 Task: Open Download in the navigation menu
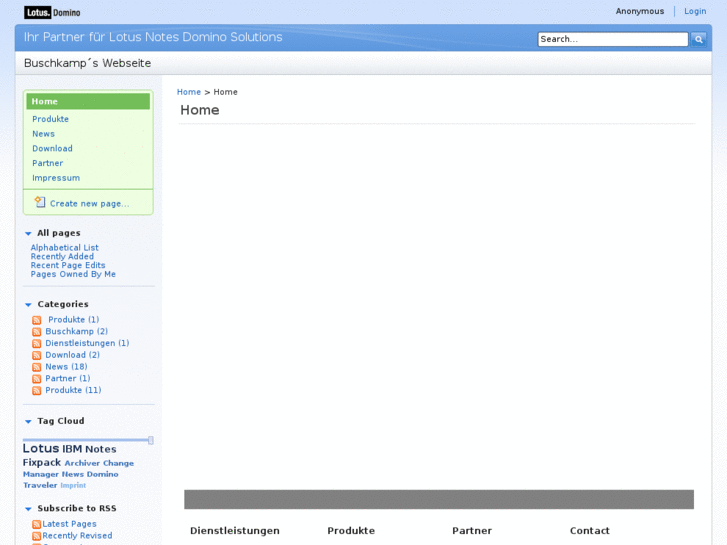pyautogui.click(x=52, y=148)
